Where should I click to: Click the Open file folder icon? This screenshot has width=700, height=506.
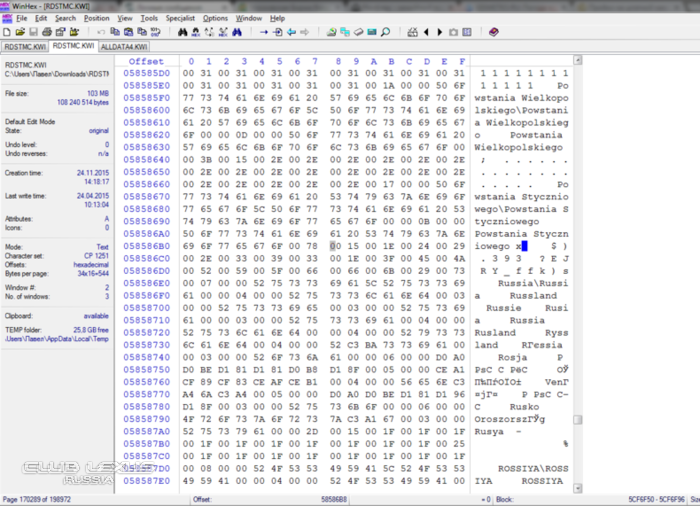pyautogui.click(x=20, y=32)
